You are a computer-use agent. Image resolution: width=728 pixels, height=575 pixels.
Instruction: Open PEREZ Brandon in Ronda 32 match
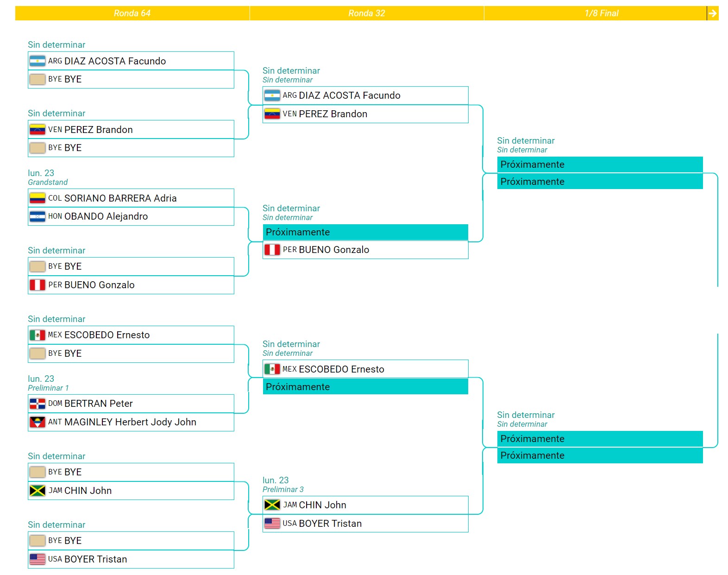tap(333, 114)
